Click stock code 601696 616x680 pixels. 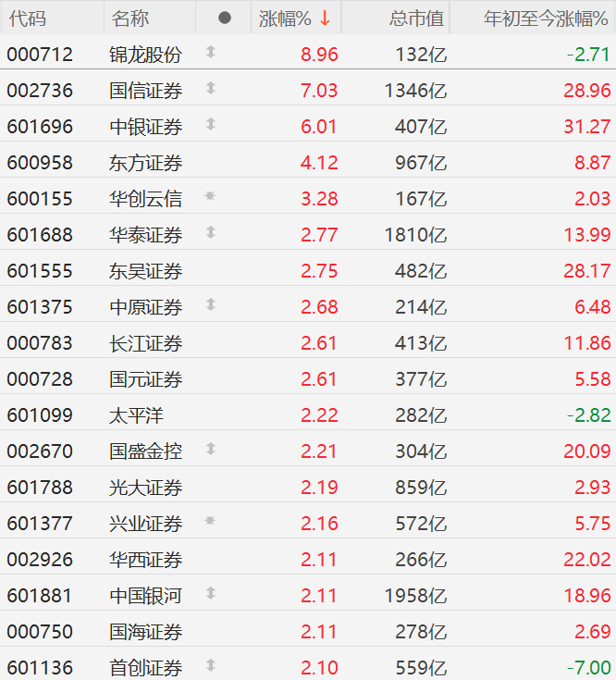(40, 127)
